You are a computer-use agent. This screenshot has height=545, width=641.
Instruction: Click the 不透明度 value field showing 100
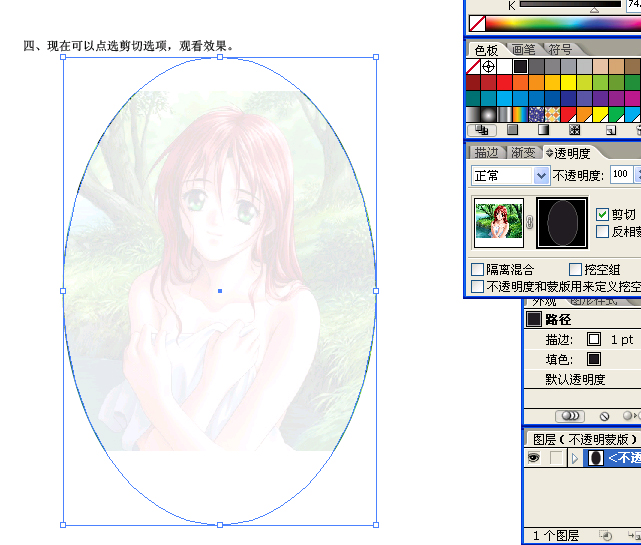(x=621, y=174)
